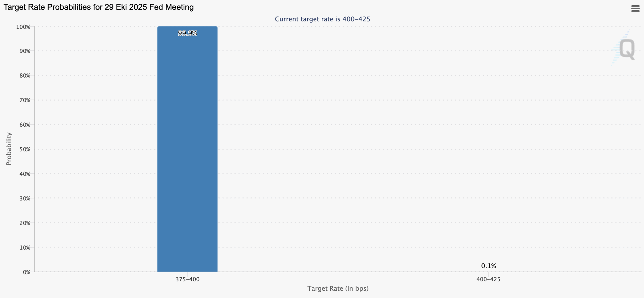Image resolution: width=644 pixels, height=298 pixels.
Task: Open the chart context hamburger menu
Action: (635, 9)
